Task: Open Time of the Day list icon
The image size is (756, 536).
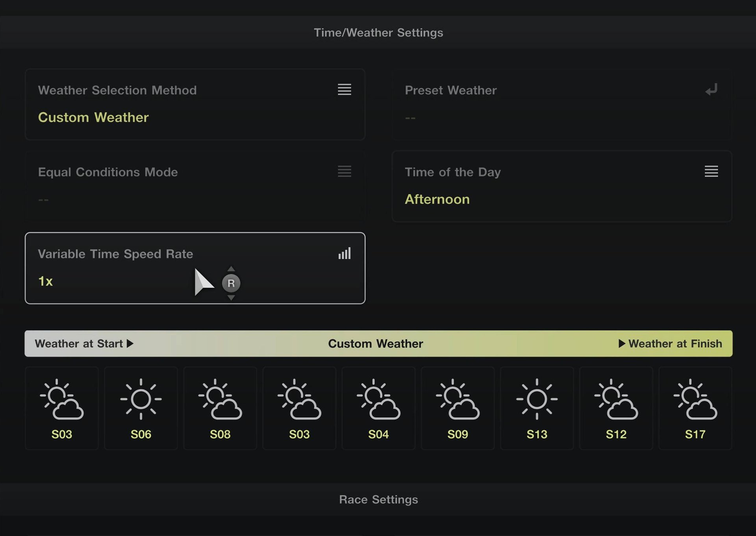Action: tap(711, 172)
